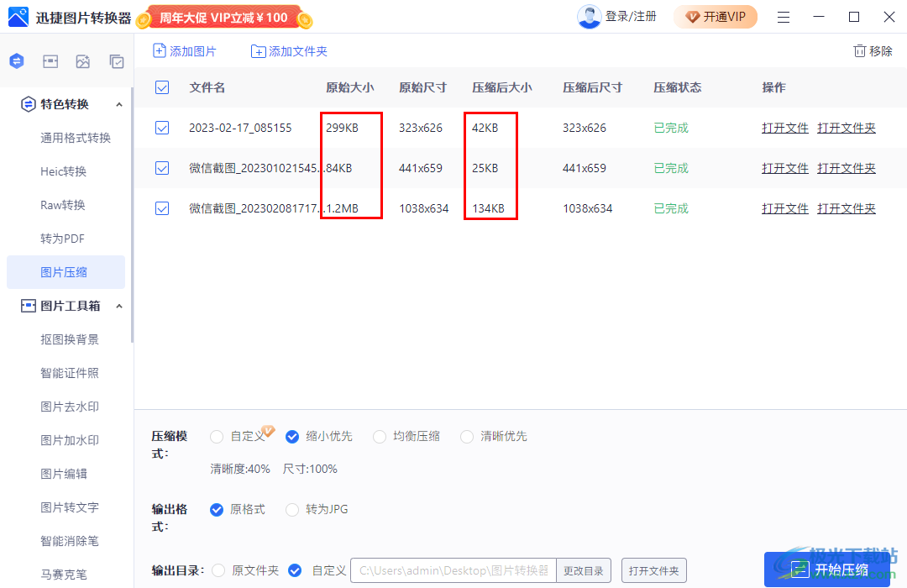Select 自定义 output directory radio

pos(295,570)
